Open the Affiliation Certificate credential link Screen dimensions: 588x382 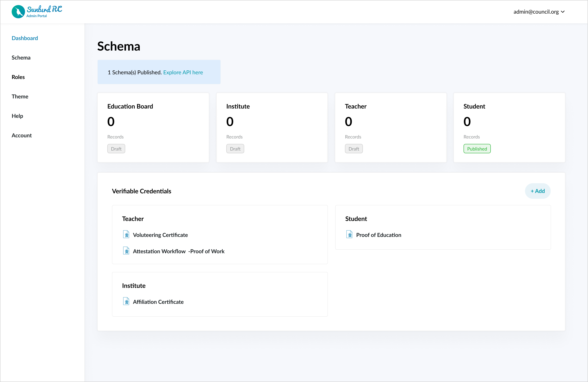click(x=158, y=302)
